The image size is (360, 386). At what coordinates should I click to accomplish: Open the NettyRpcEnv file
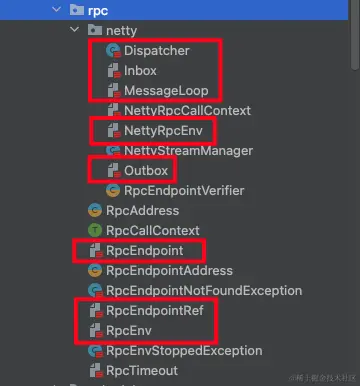tap(163, 131)
